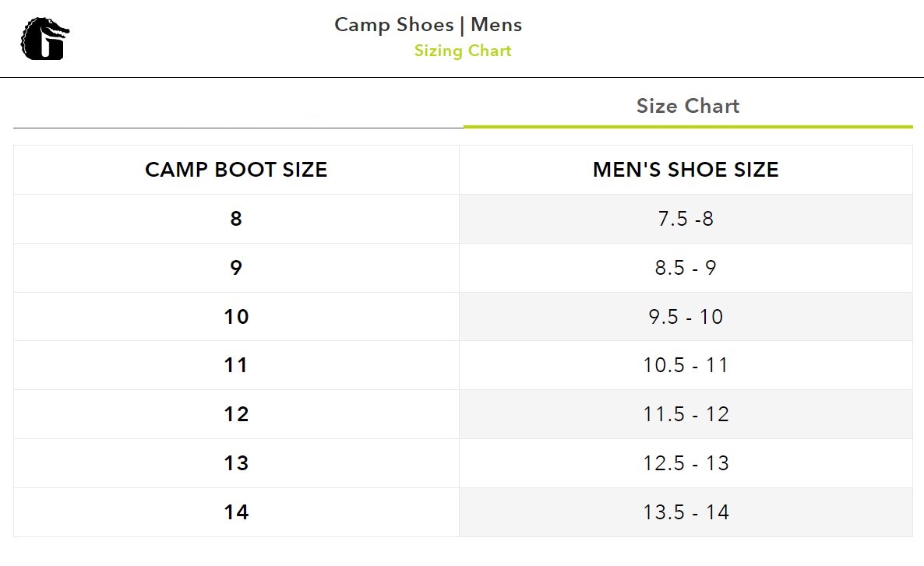
Task: Select camp boot size 12 cell
Action: click(236, 414)
